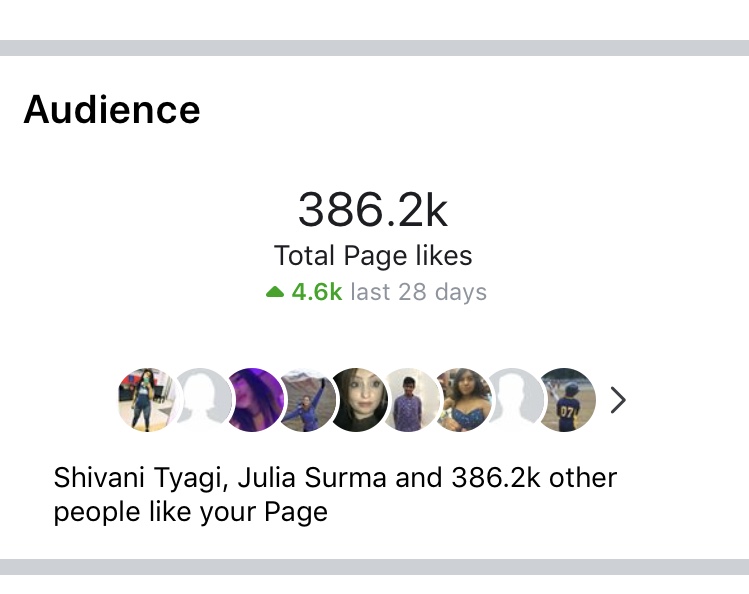
Task: Tap the people like your Page line
Action: 191,512
